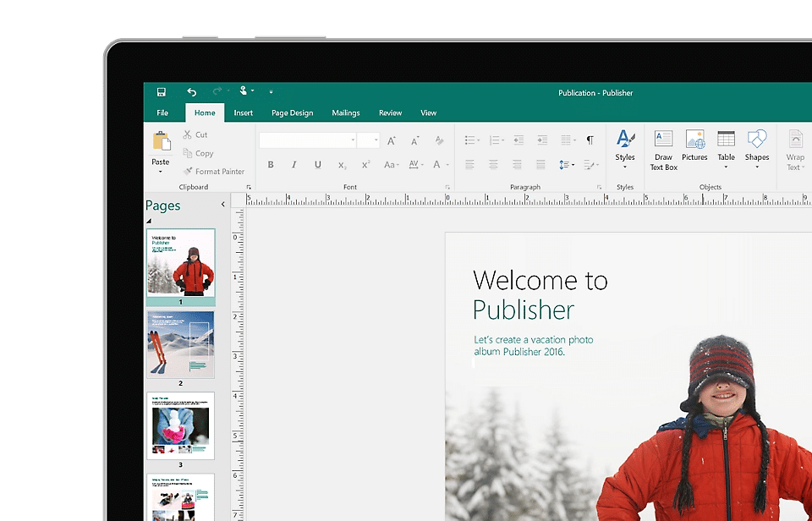Click the Clear Formatting eraser icon
The height and width of the screenshot is (521, 812).
coord(439,140)
